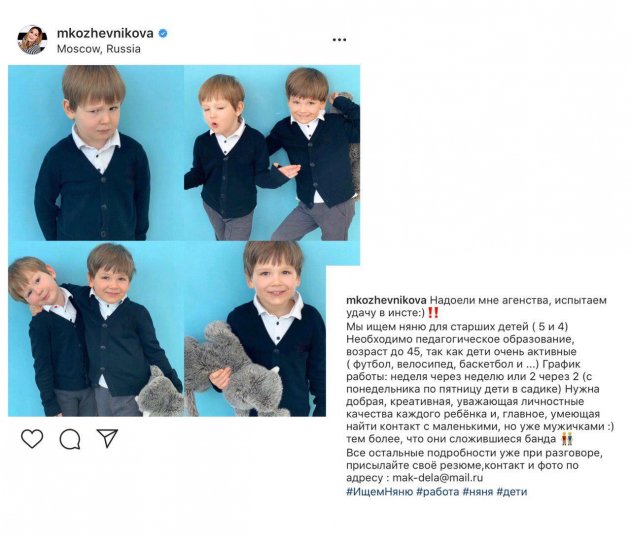Click the blue verified badge

[x=163, y=33]
